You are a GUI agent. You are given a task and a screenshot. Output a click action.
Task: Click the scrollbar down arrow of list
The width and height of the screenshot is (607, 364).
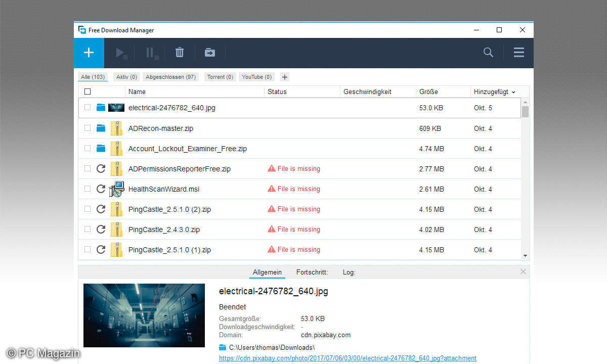pyautogui.click(x=525, y=256)
